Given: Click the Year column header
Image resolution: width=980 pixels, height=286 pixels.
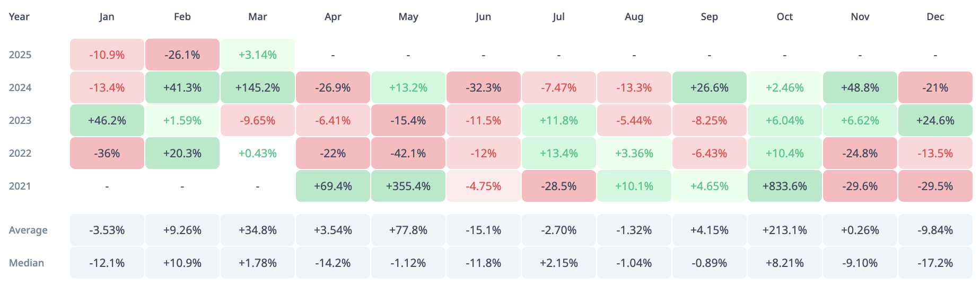Looking at the screenshot, I should click(x=19, y=16).
